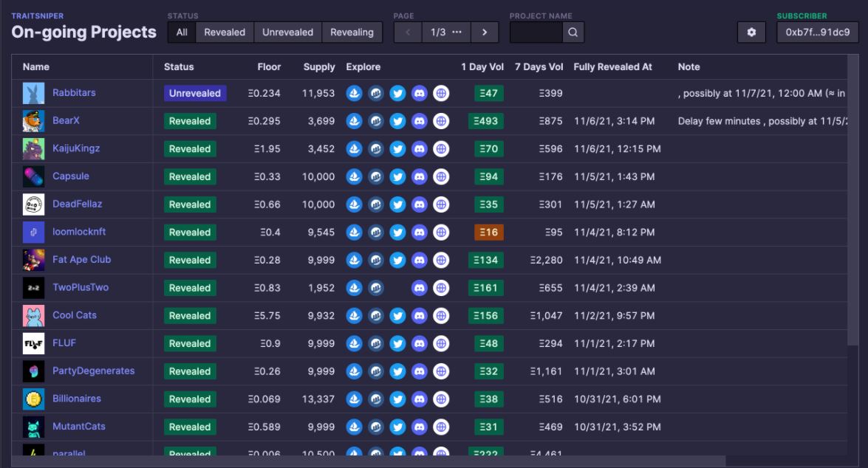Visit the website globe icon for Cool Cats
The height and width of the screenshot is (468, 868).
click(x=441, y=316)
